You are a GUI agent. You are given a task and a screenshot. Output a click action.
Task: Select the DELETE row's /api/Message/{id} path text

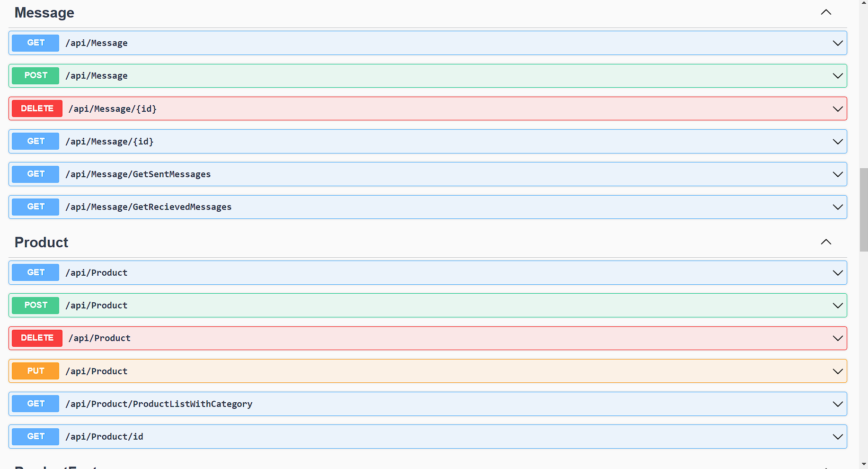[x=113, y=109]
